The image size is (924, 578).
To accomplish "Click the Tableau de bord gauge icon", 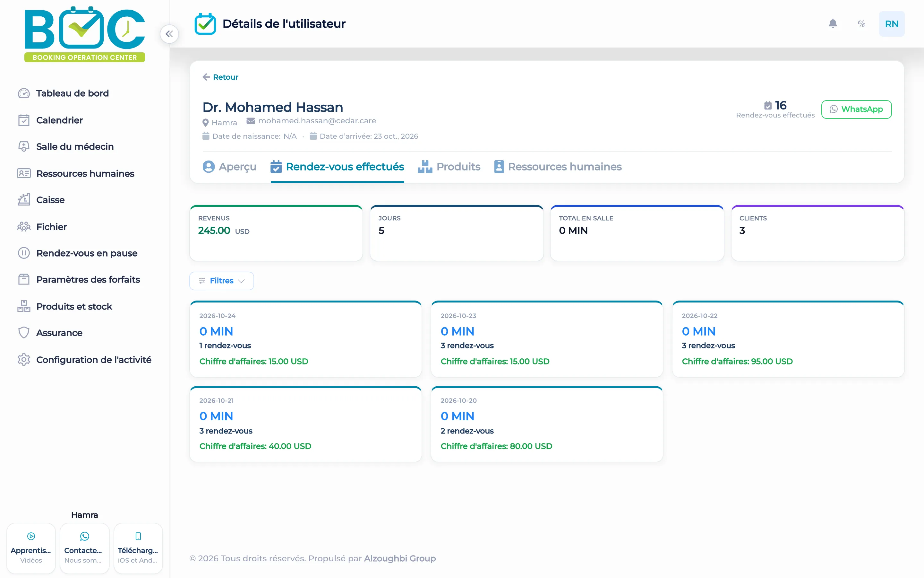I will click(24, 93).
